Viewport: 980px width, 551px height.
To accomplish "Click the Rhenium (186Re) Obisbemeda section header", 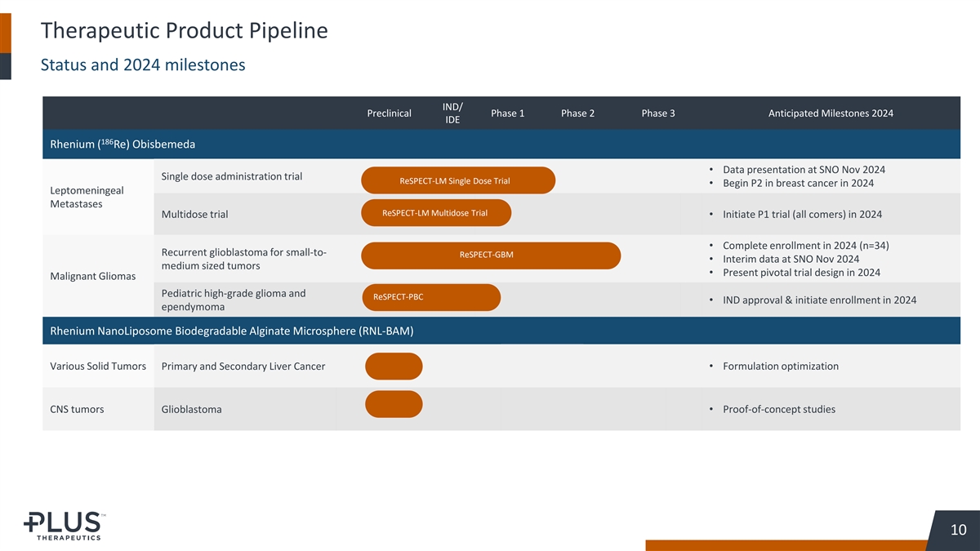I will (x=122, y=144).
